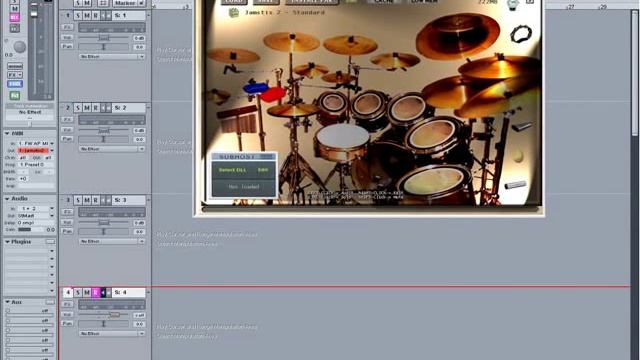This screenshot has width=640, height=360.
Task: Solo track 3 with its S button
Action: [x=78, y=200]
